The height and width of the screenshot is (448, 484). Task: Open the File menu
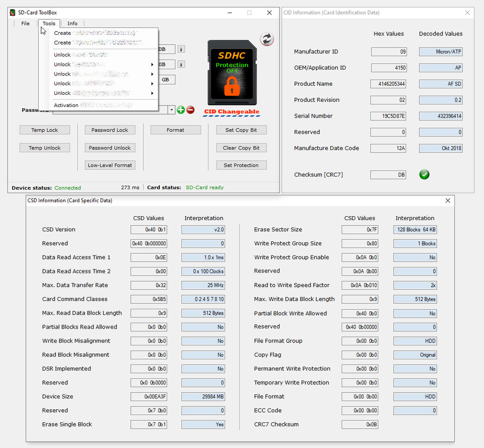coord(25,23)
